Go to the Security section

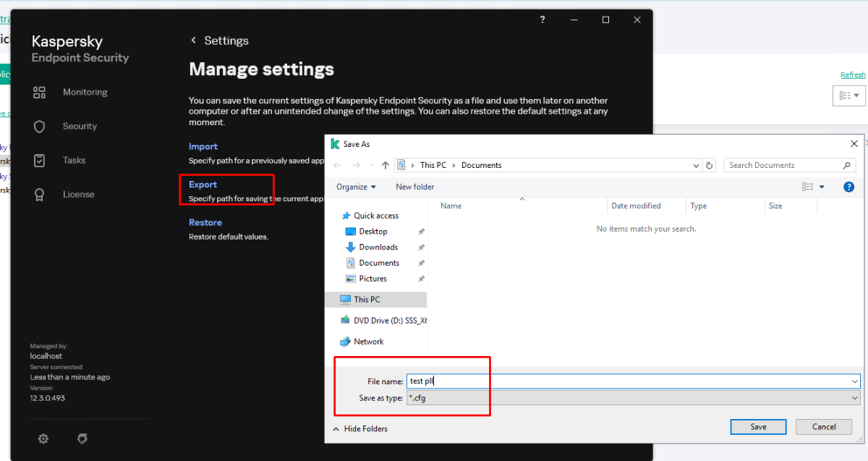pyautogui.click(x=80, y=126)
